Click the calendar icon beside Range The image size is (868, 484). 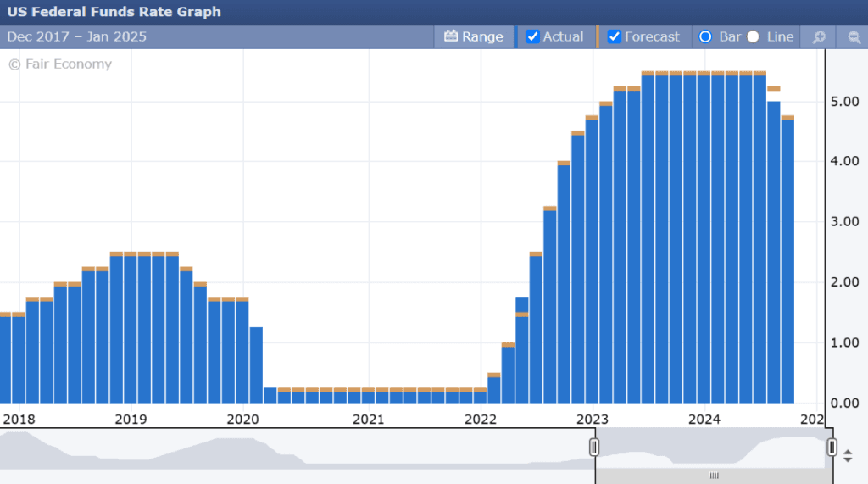point(451,36)
